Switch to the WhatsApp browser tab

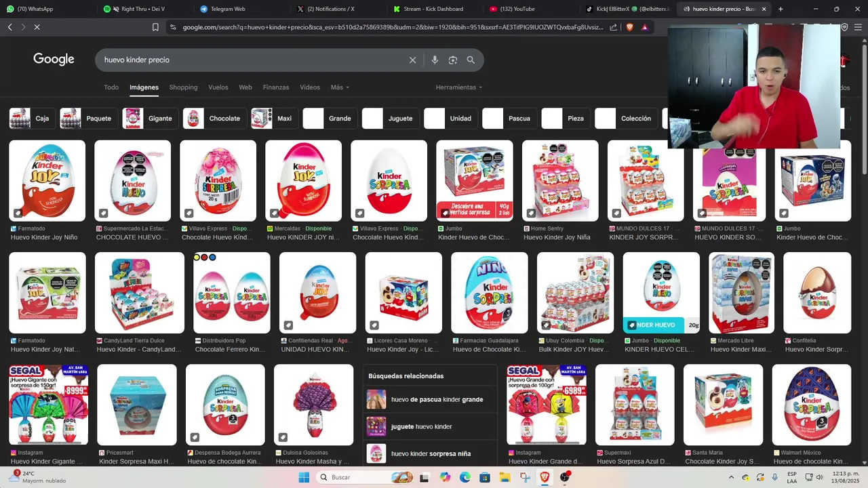(x=47, y=9)
